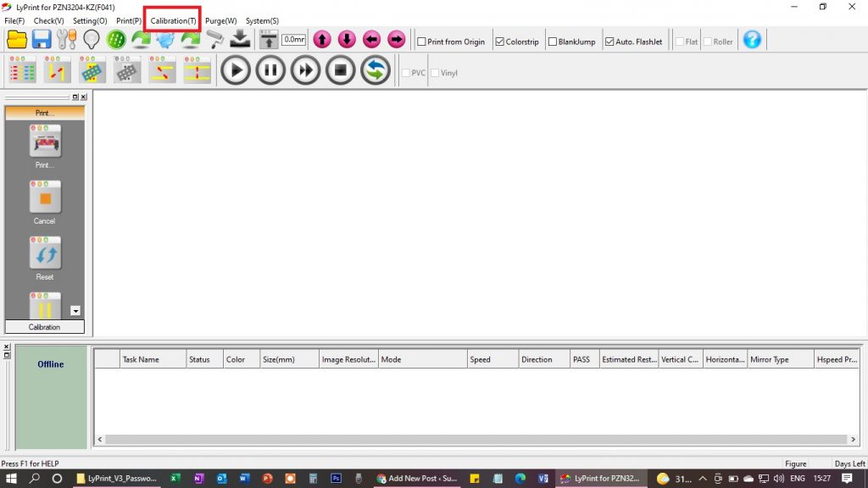Open the Purge(W) menu
This screenshot has height=488, width=868.
pyautogui.click(x=220, y=20)
